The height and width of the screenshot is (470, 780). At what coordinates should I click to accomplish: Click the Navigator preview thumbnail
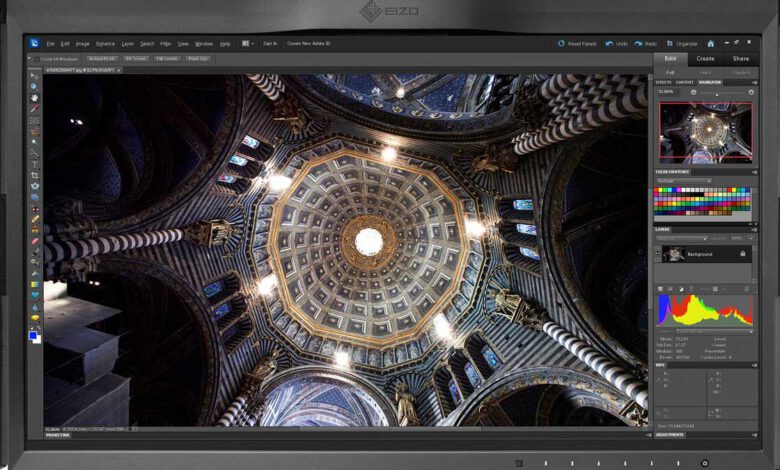706,132
